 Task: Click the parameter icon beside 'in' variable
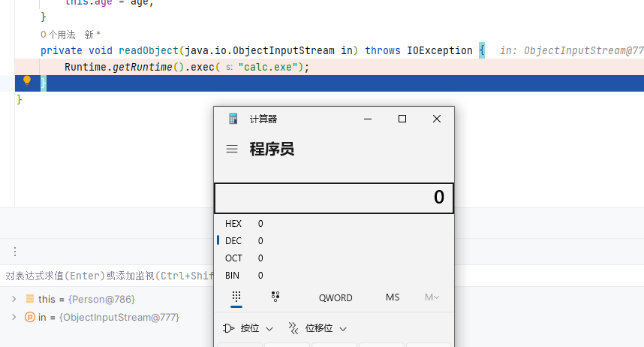tap(29, 318)
